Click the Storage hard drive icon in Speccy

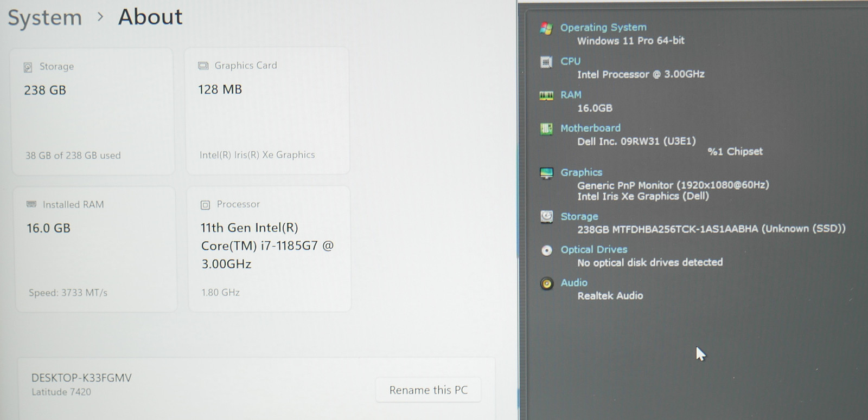coord(546,217)
